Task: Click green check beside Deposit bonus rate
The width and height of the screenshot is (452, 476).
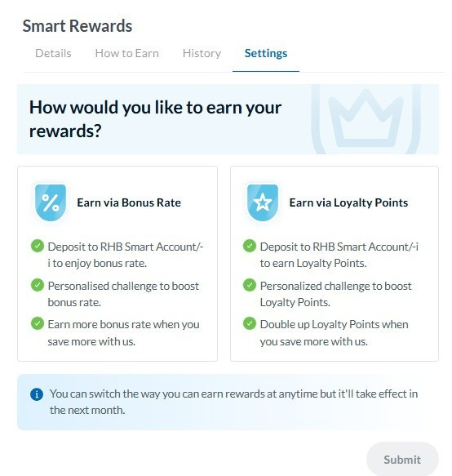Action: pyautogui.click(x=38, y=246)
